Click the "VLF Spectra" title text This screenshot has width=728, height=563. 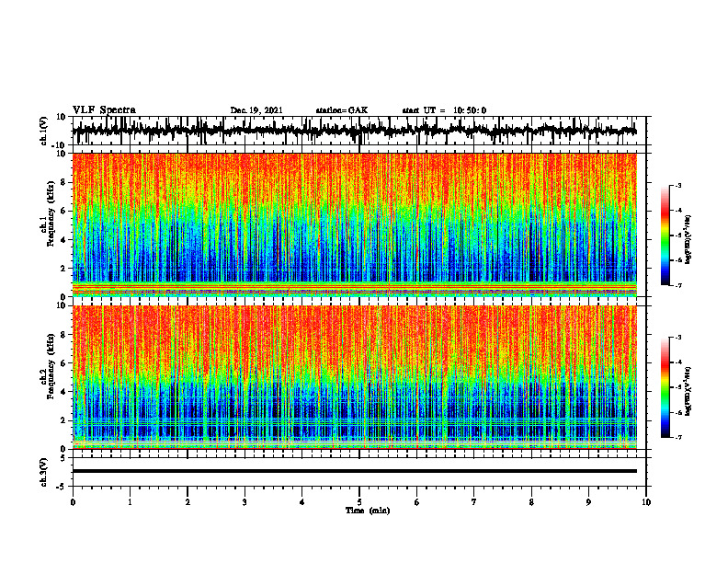104,110
